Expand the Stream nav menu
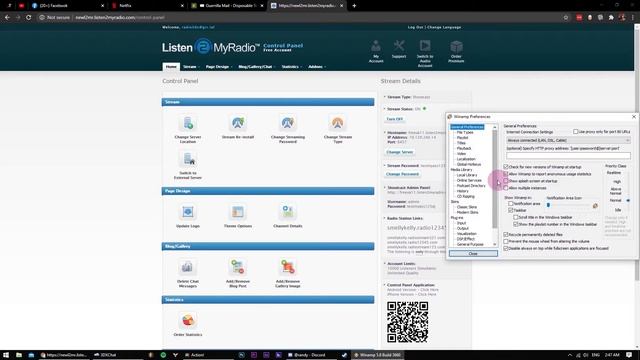Viewport: 640px width, 360px height. (x=191, y=67)
